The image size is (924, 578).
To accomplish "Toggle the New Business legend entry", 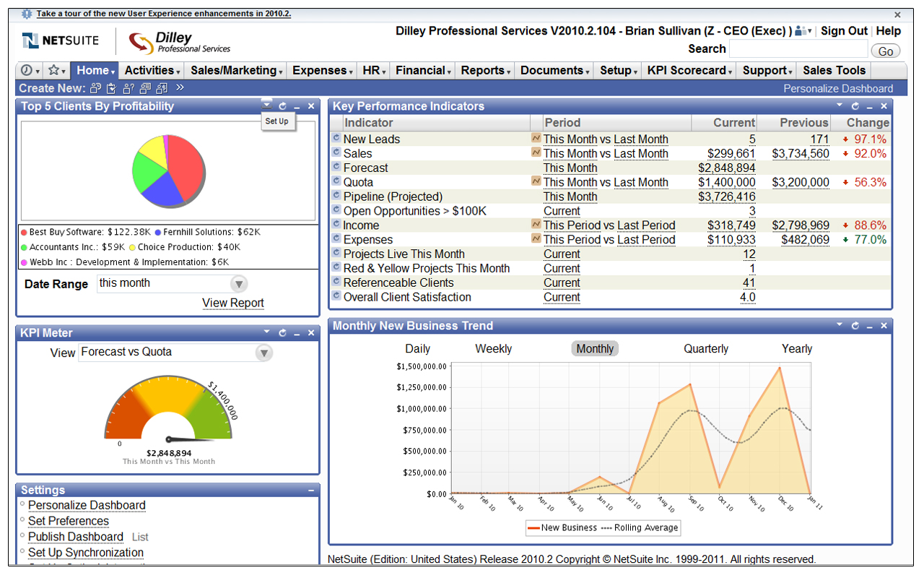I will point(562,528).
